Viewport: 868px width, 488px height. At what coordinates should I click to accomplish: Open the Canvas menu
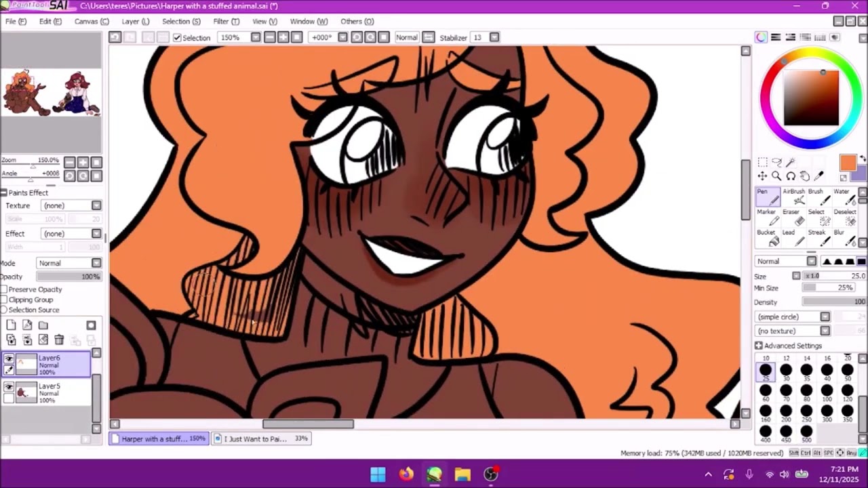point(92,21)
